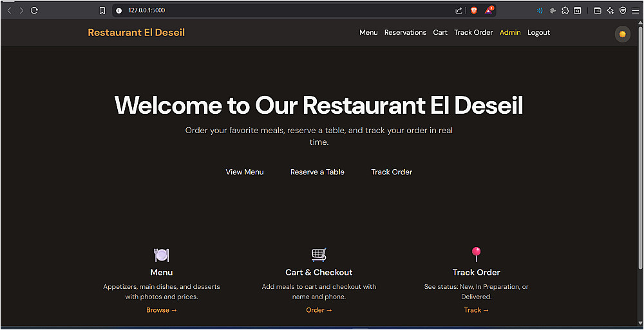Viewport: 644px width, 330px height.
Task: Bookmark this page with the bookmark icon
Action: point(102,11)
